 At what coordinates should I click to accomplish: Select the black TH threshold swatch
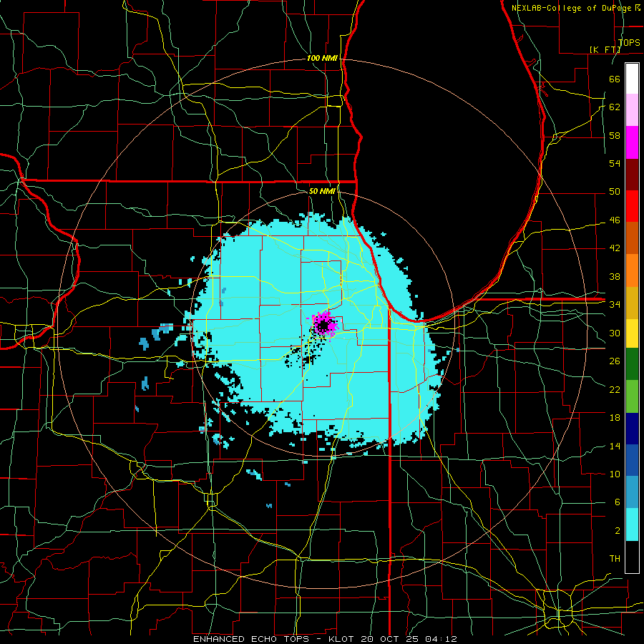(632, 557)
